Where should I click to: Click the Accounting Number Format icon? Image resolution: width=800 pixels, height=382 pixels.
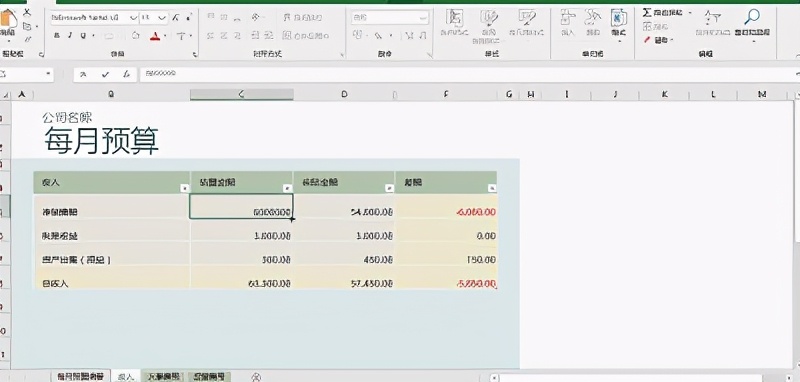[358, 35]
